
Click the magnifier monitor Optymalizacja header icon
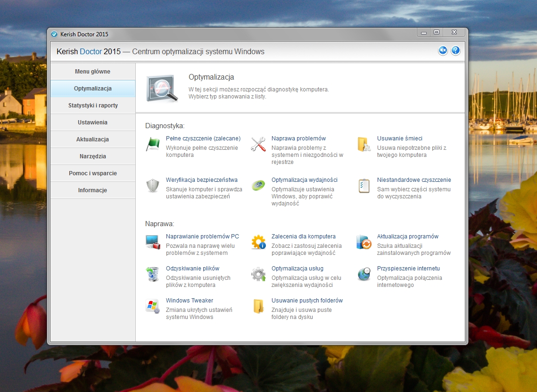(x=162, y=88)
